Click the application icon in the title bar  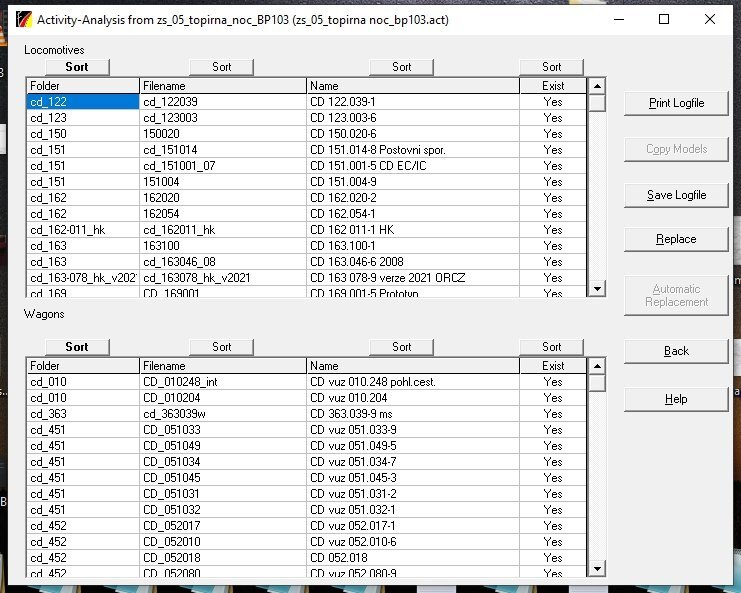point(12,18)
